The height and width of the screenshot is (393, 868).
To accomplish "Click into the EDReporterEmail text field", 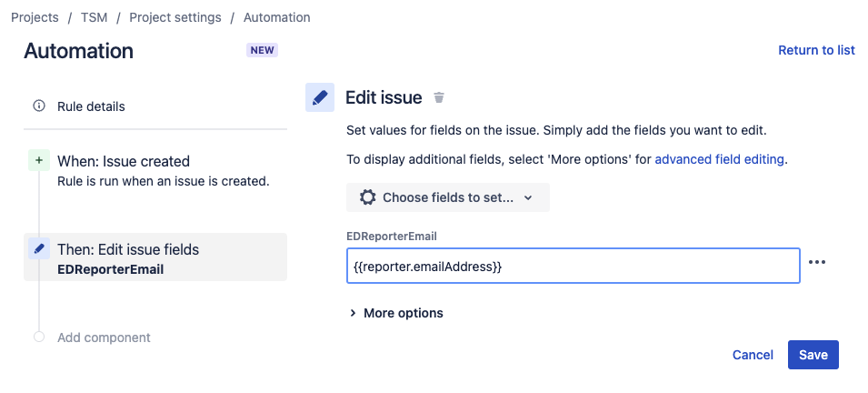I will point(573,267).
